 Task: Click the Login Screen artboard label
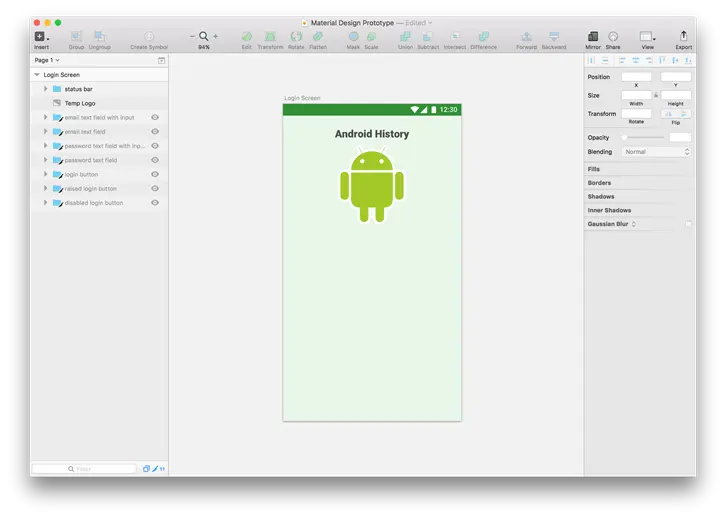[x=302, y=98]
